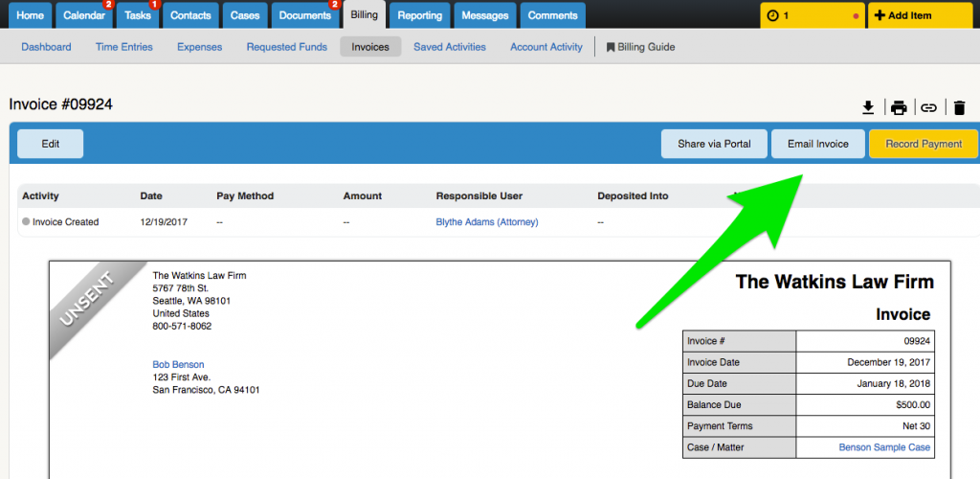
Task: Go to Time Entries
Action: (123, 47)
